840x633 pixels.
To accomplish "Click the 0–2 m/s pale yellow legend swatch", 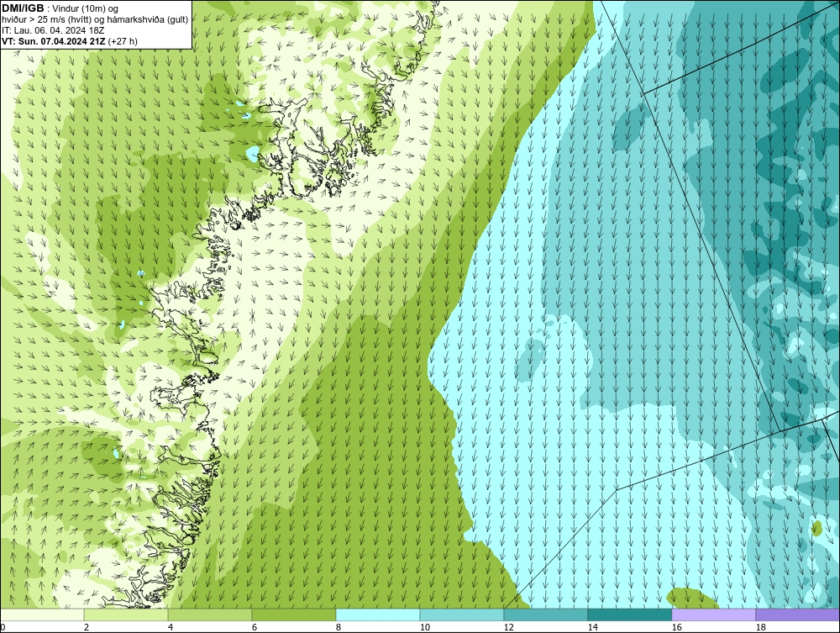I will pos(42,615).
